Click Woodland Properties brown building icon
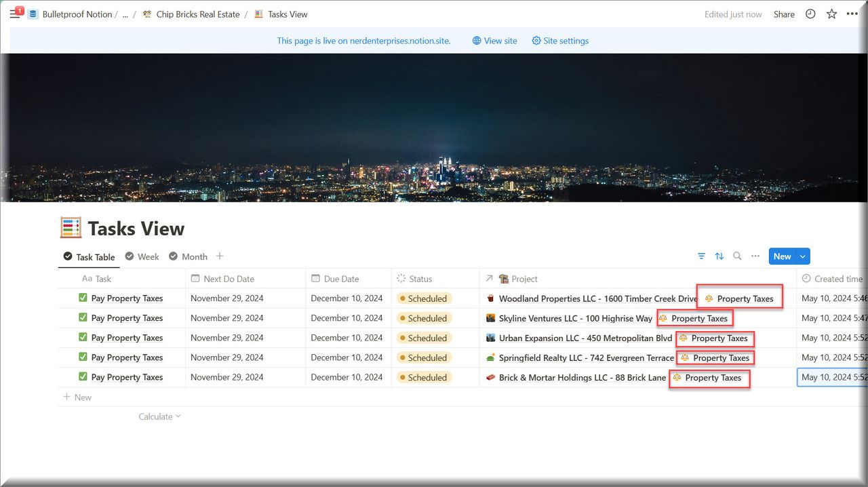868x487 pixels. coord(491,298)
